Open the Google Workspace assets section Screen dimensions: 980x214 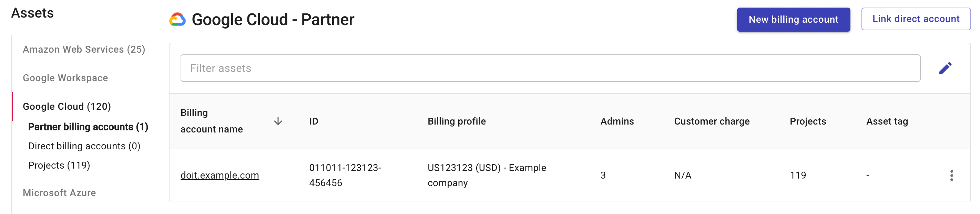click(x=65, y=77)
